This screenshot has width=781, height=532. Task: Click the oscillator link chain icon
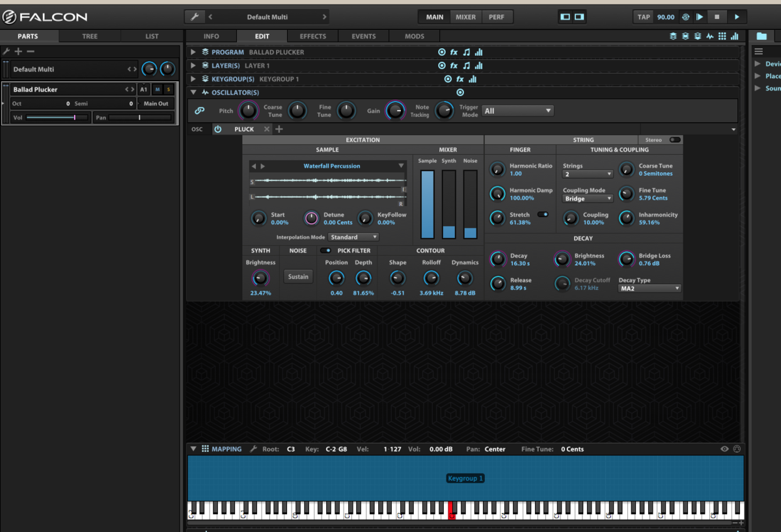tap(200, 111)
